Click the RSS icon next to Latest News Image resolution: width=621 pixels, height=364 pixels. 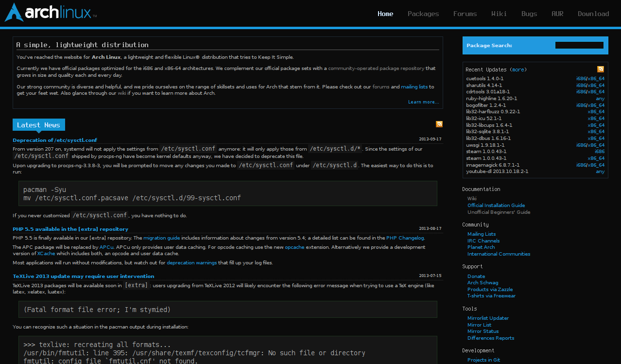(x=439, y=124)
